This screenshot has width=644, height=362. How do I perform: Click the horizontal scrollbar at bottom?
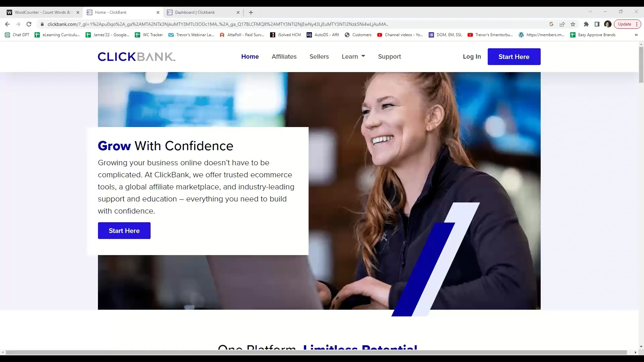[x=316, y=352]
